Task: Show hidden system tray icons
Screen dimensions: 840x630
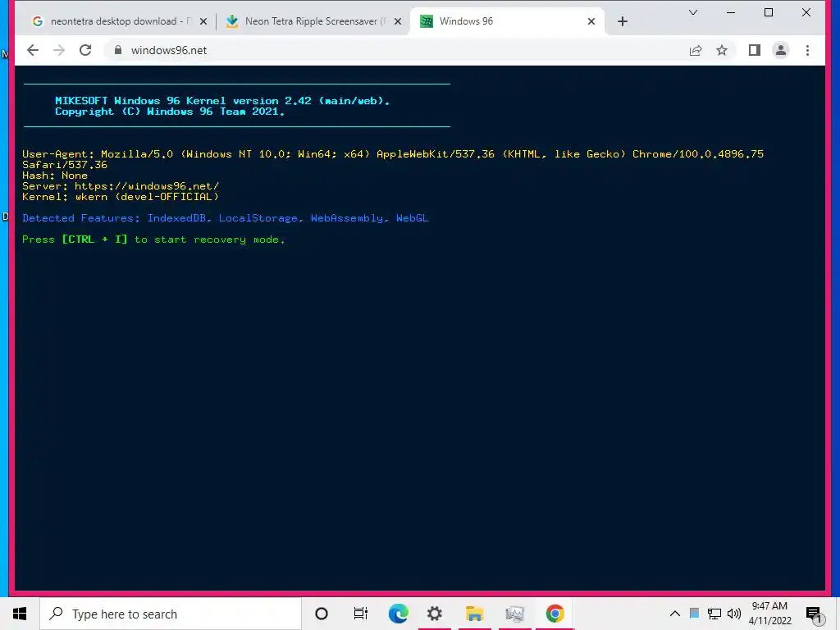Action: pos(675,614)
